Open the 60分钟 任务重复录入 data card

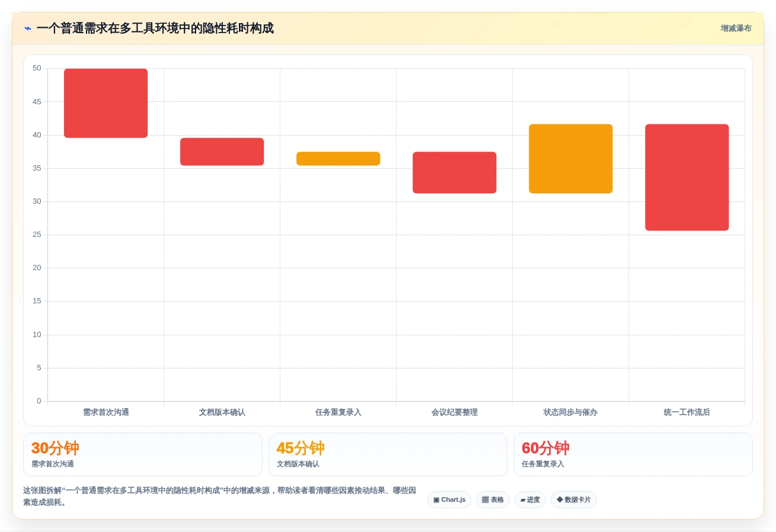tap(633, 454)
